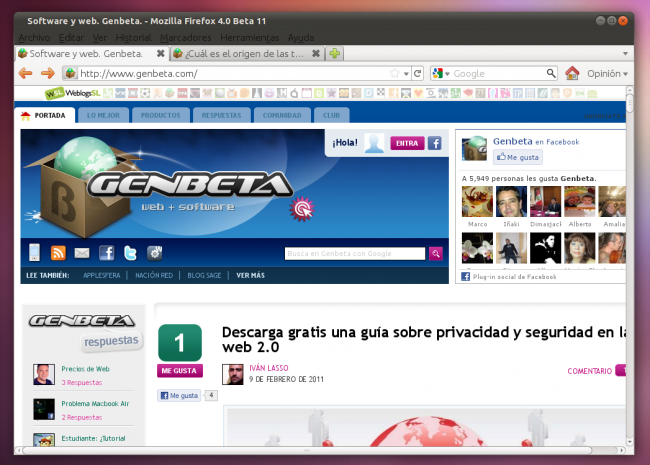
Task: Open a new tab with the plus icon
Action: point(335,53)
